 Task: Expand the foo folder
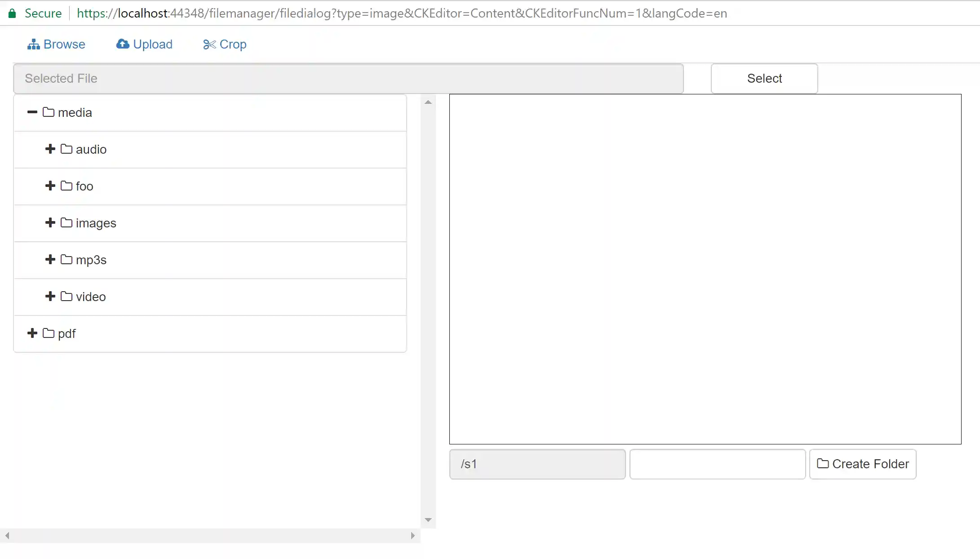coord(49,186)
